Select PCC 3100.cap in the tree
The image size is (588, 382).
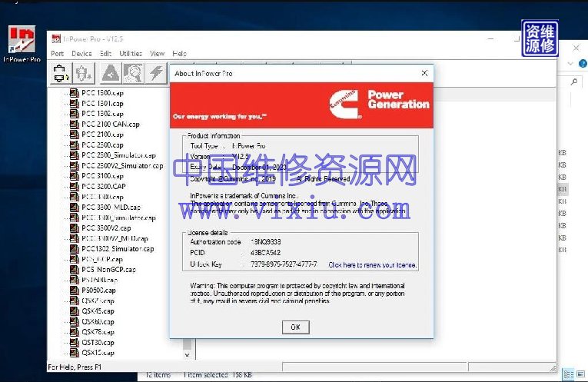coord(102,176)
